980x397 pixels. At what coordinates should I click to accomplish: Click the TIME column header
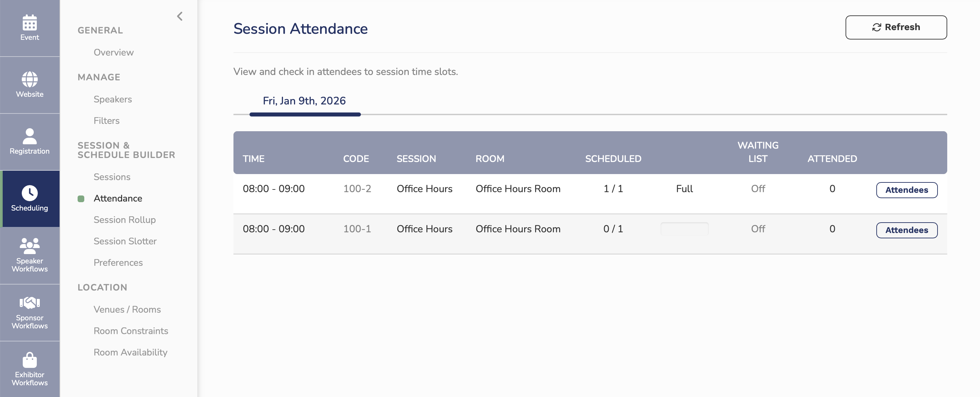(254, 159)
